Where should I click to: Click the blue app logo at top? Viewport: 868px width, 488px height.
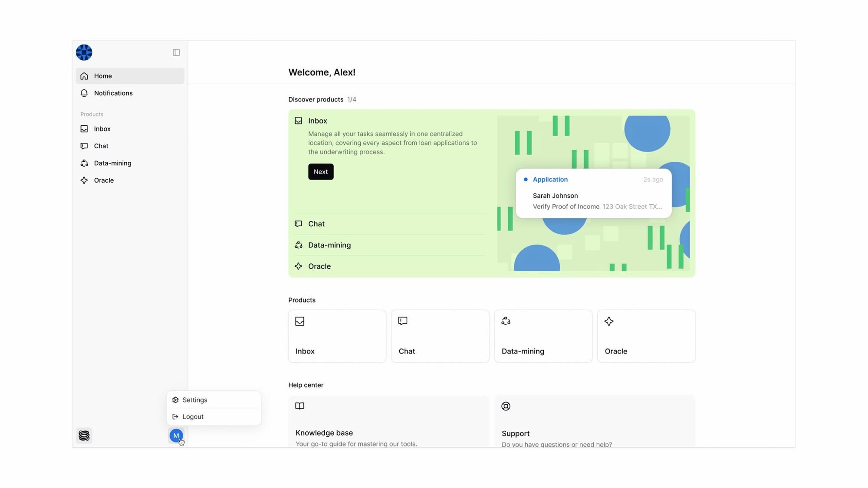point(84,52)
